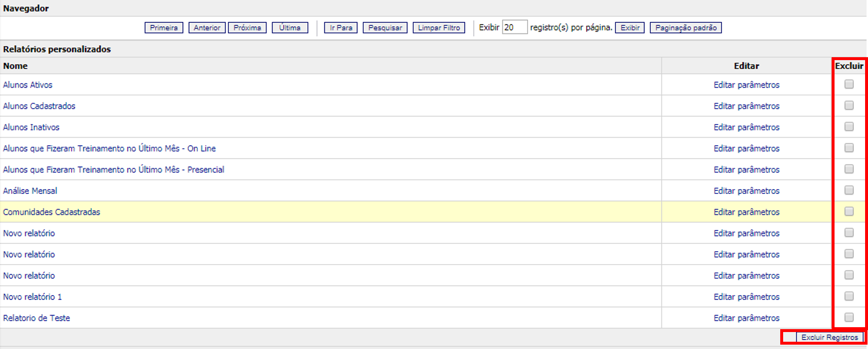
Task: Focus the records per page field
Action: pos(514,28)
